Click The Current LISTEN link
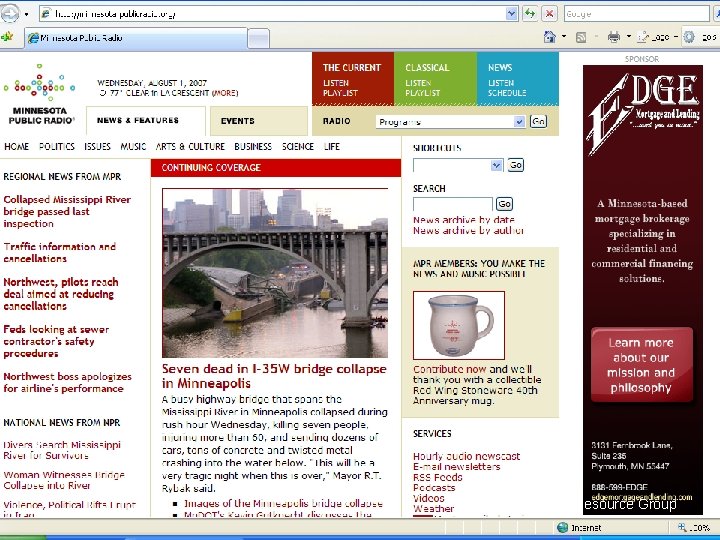The image size is (720, 540). click(x=336, y=83)
